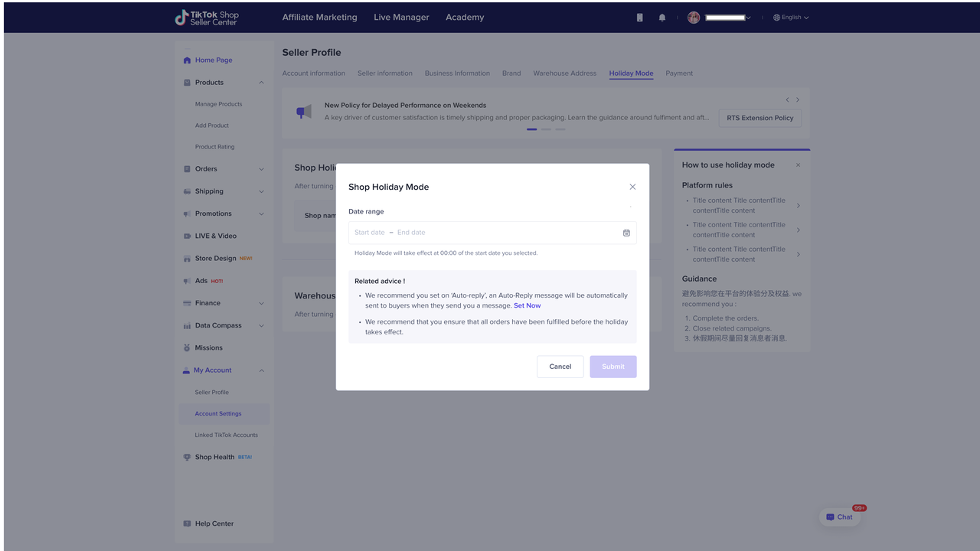The width and height of the screenshot is (980, 551).
Task: Cancel the Shop Holiday Mode dialog
Action: coord(560,367)
